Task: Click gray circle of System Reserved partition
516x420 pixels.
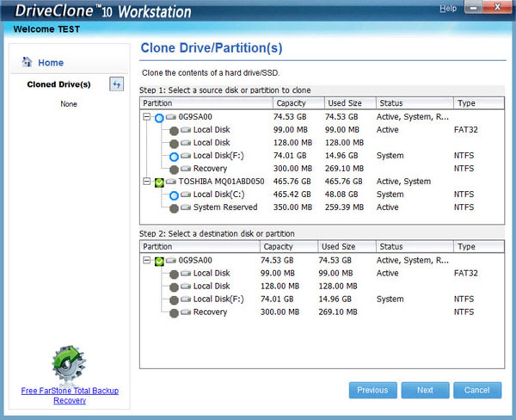Action: (x=174, y=208)
